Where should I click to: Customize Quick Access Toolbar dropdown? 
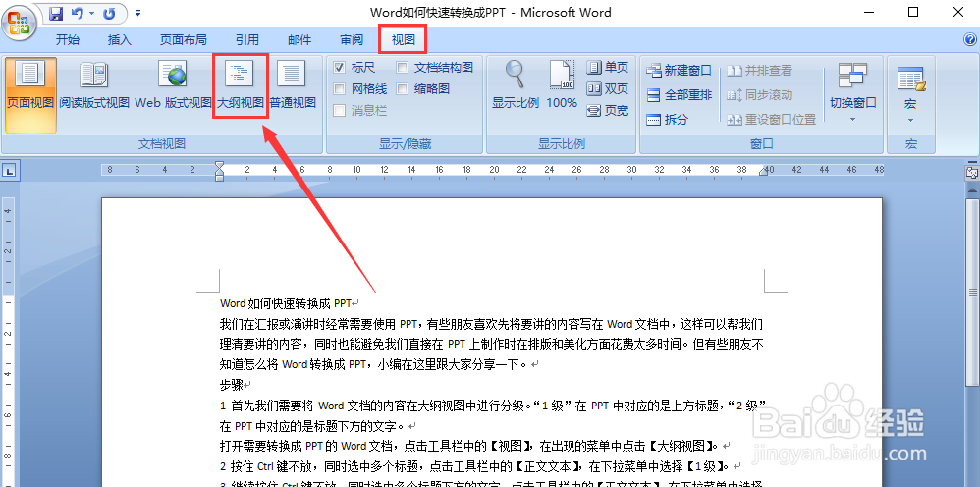[x=138, y=13]
